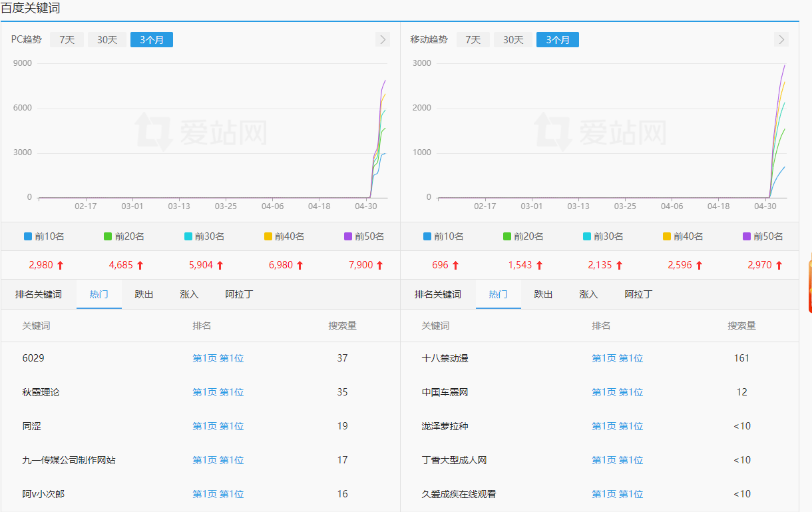The height and width of the screenshot is (512, 812).
Task: Open mobile 热门 tab
Action: tap(499, 294)
